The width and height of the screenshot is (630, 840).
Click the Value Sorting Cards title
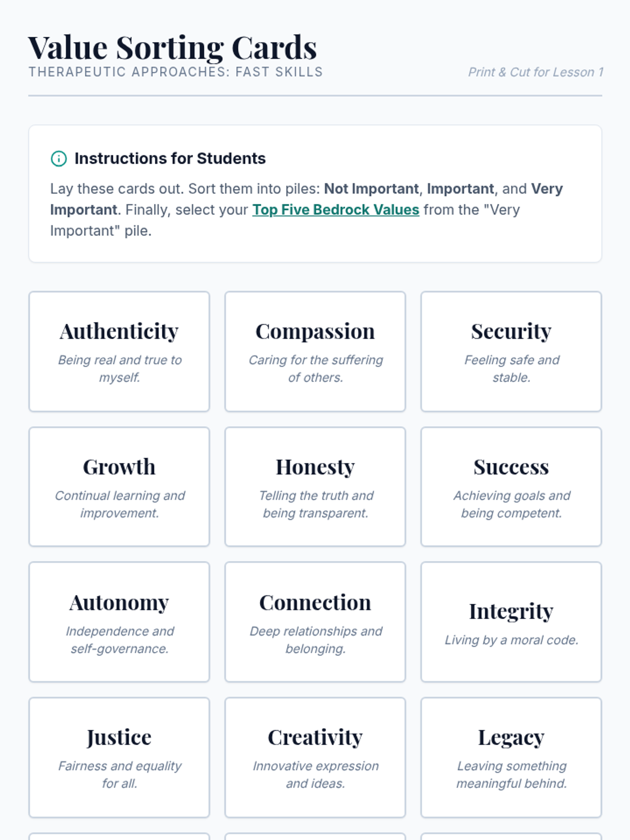pyautogui.click(x=172, y=48)
